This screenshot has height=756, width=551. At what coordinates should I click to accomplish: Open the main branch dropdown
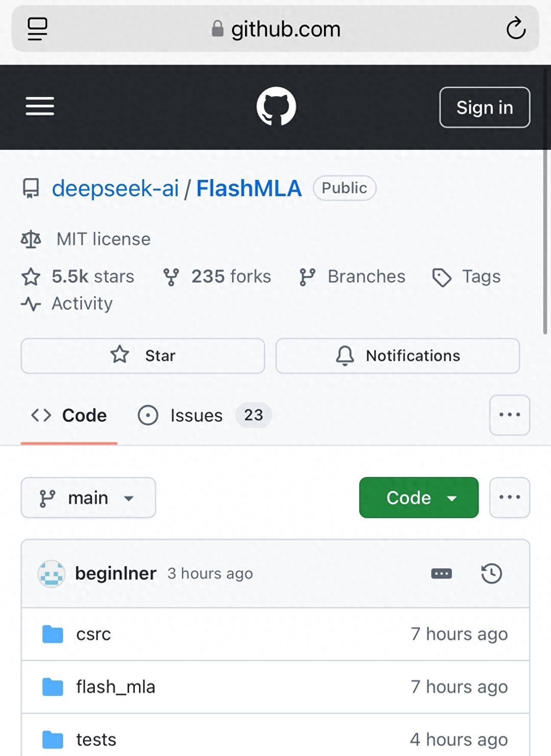pos(88,498)
